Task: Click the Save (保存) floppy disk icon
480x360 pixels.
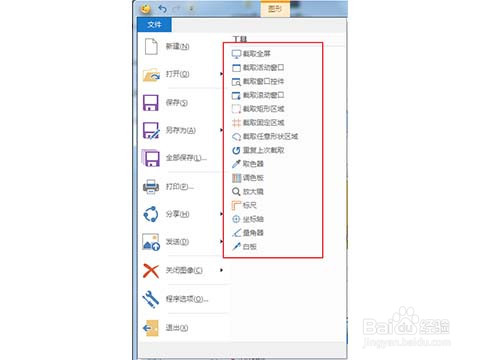Action: pos(151,103)
